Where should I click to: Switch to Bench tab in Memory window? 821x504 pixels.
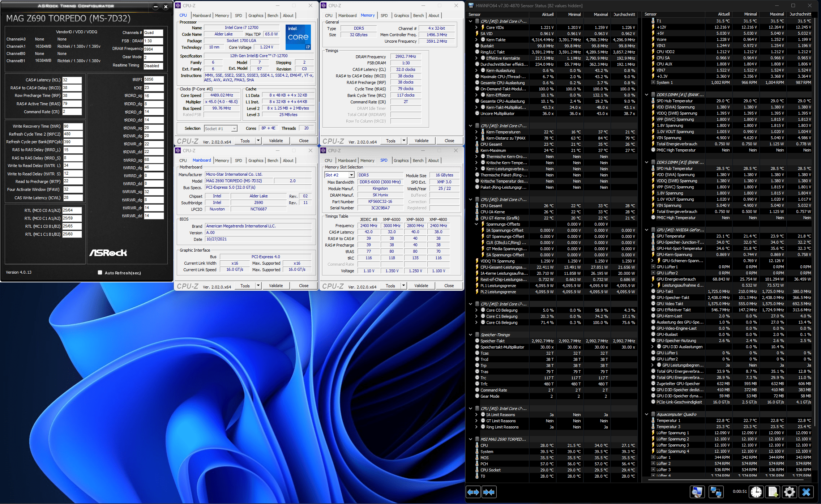(x=418, y=16)
